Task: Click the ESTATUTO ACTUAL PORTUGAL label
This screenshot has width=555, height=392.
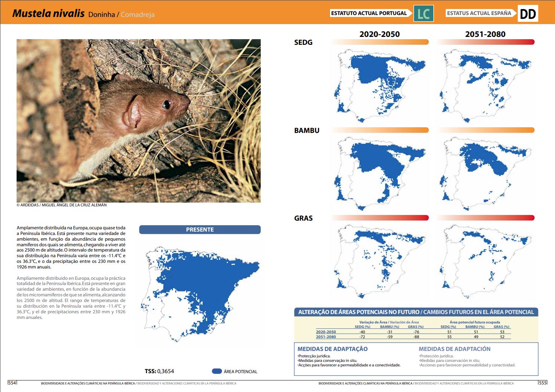Action: point(369,13)
